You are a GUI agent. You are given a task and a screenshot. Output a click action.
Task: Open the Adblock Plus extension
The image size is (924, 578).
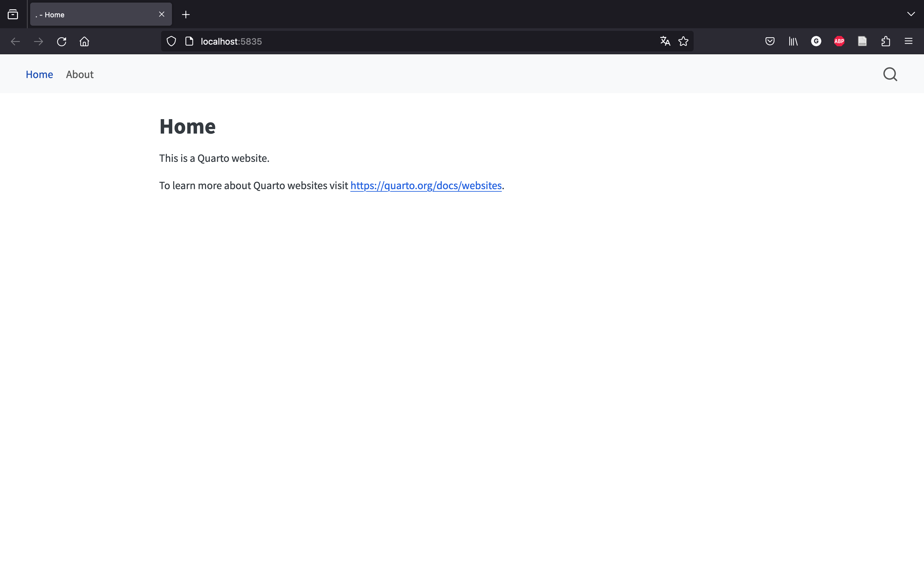tap(839, 41)
